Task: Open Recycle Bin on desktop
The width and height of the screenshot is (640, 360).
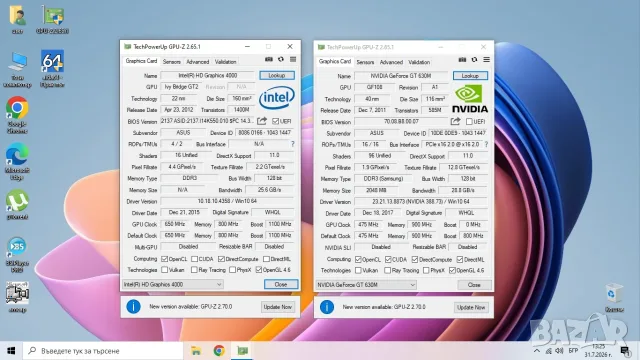Action: click(x=614, y=297)
